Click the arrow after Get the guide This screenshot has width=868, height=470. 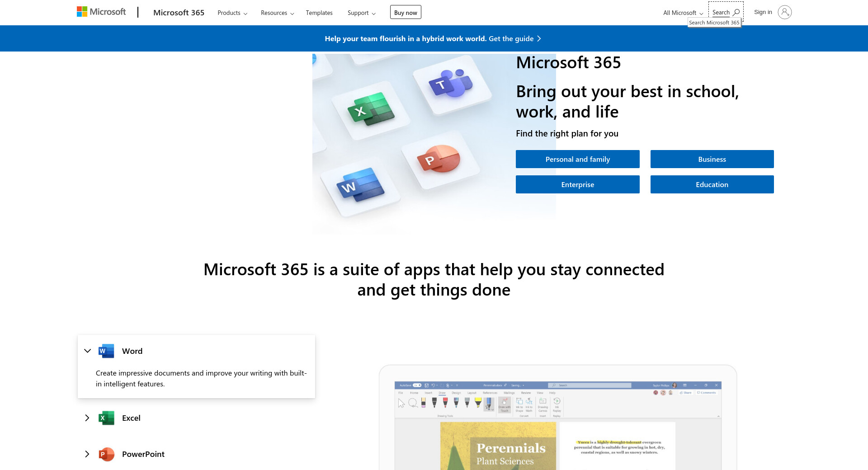point(539,39)
